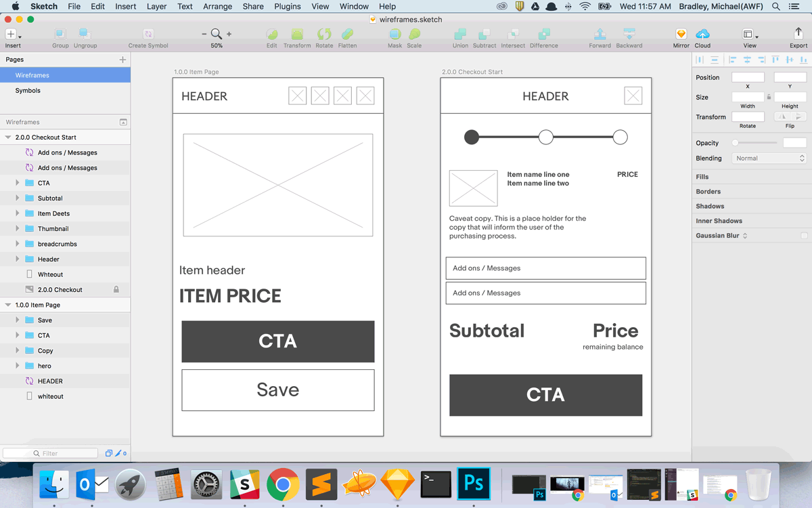Select the Symbols page

[28, 91]
